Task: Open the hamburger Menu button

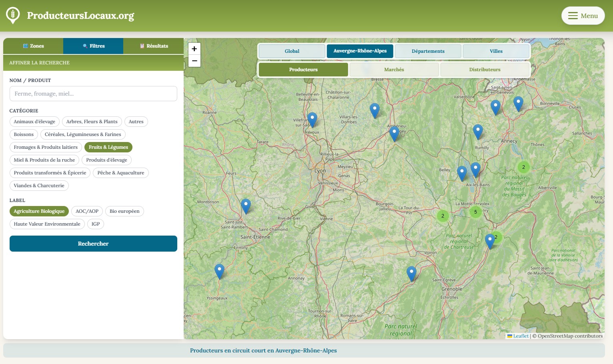Action: [x=583, y=16]
